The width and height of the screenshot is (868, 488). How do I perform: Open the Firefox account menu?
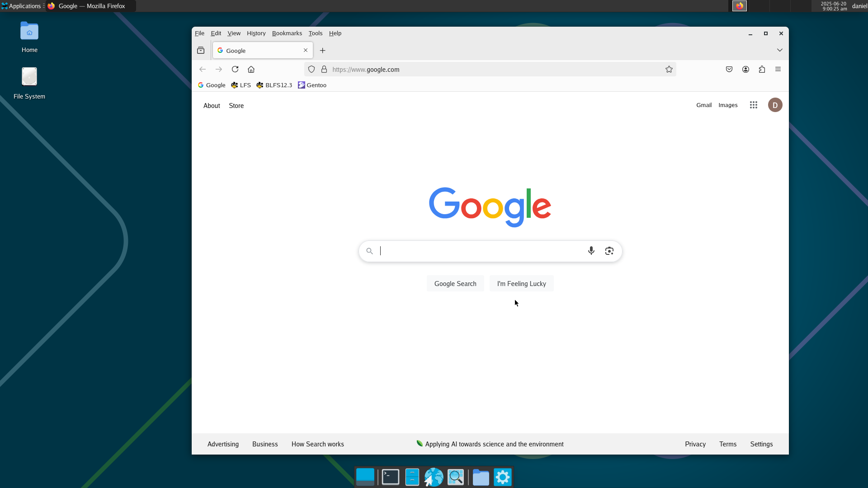[x=745, y=69]
